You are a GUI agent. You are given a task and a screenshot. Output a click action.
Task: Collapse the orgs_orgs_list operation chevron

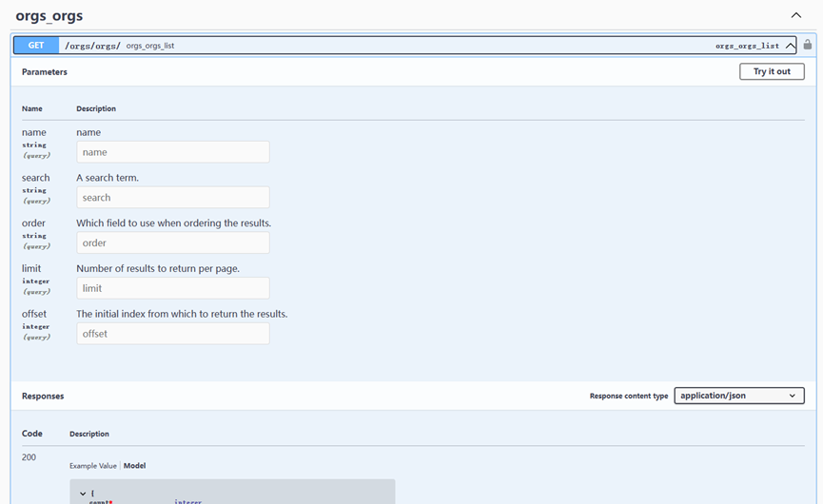click(x=790, y=46)
